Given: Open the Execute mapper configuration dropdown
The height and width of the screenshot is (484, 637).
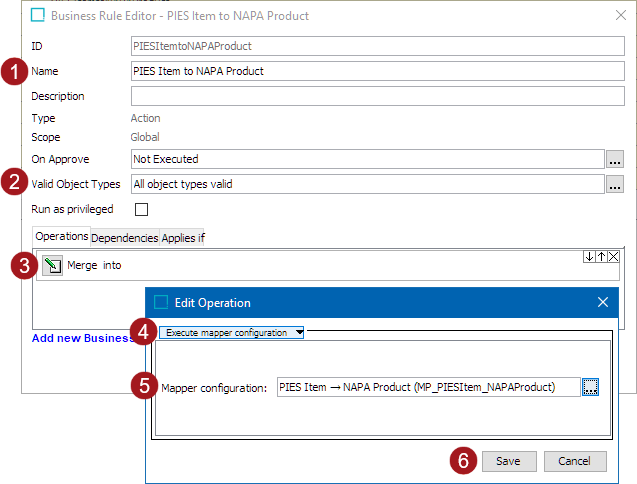Looking at the screenshot, I should pyautogui.click(x=231, y=332).
